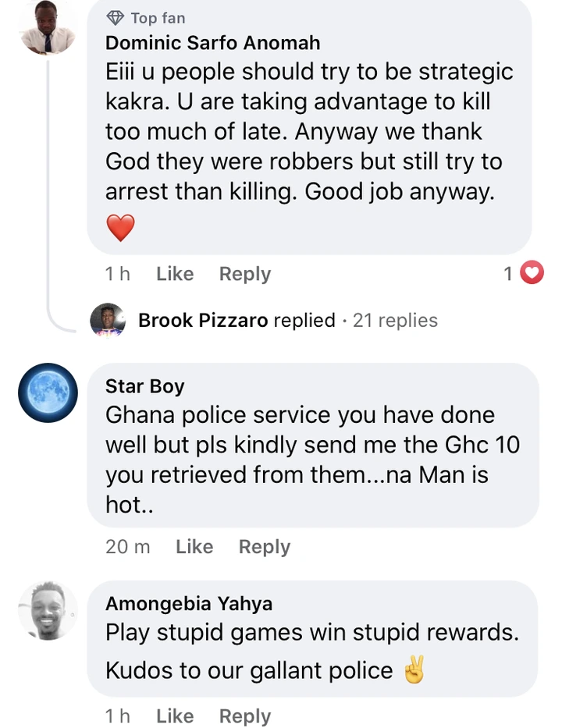Screen dimensions: 562x728
Task: Open Star Boy's moon profile picture
Action: (x=48, y=393)
